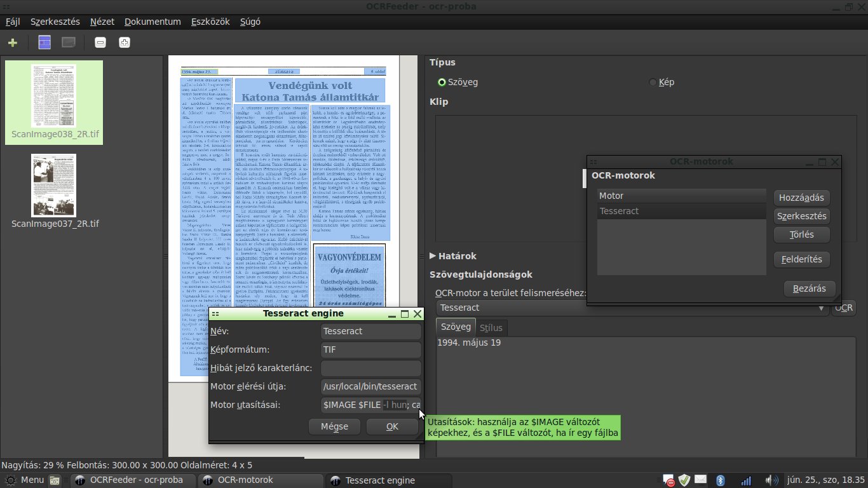This screenshot has width=868, height=488.
Task: Open the Súgó menu
Action: click(x=250, y=22)
